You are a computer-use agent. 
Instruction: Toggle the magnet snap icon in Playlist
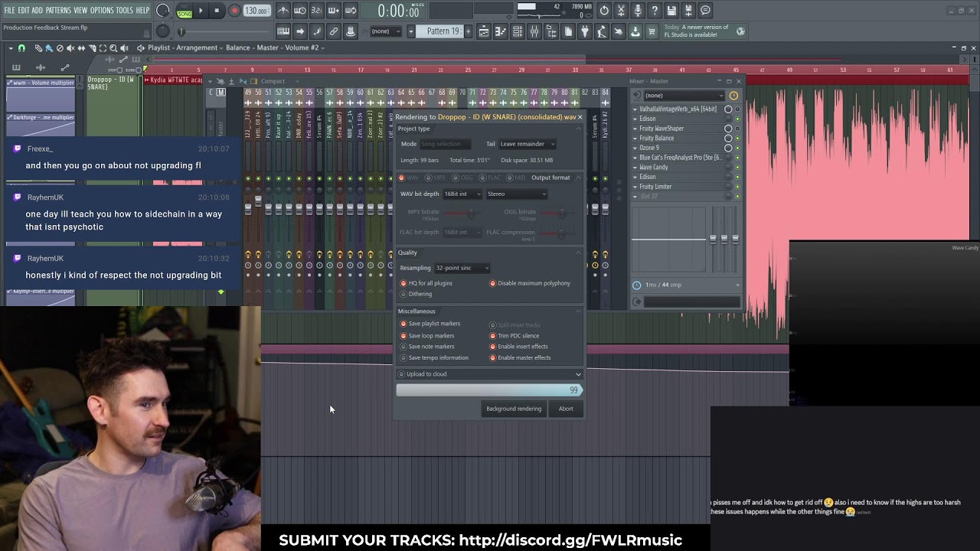pyautogui.click(x=21, y=48)
